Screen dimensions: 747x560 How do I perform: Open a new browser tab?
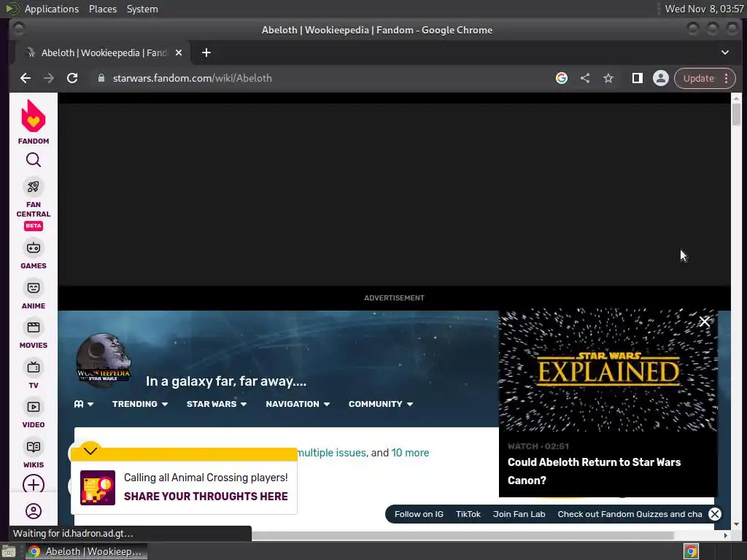(206, 52)
